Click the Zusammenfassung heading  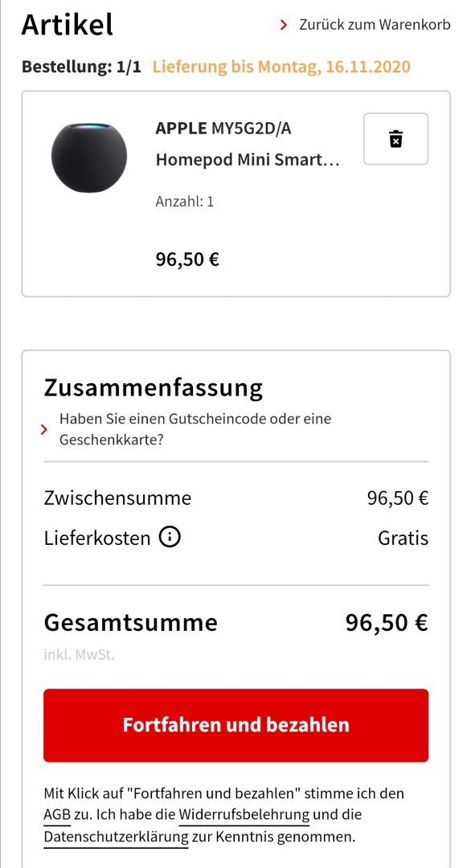(x=154, y=388)
